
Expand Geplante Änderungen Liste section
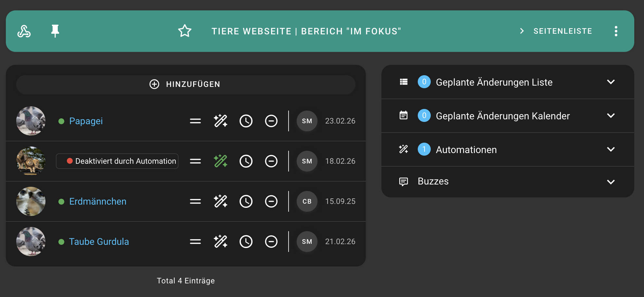pyautogui.click(x=611, y=82)
